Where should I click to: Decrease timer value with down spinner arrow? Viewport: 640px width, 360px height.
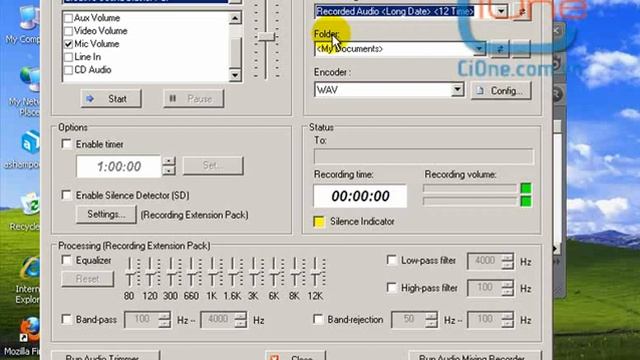coord(169,171)
